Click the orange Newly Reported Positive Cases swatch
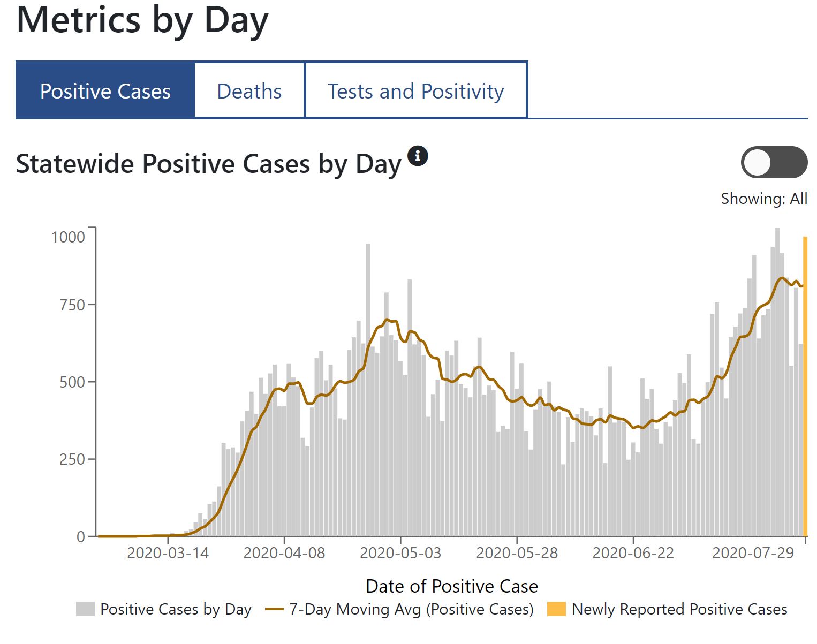Viewport: 817px width, 644px height. 556,609
